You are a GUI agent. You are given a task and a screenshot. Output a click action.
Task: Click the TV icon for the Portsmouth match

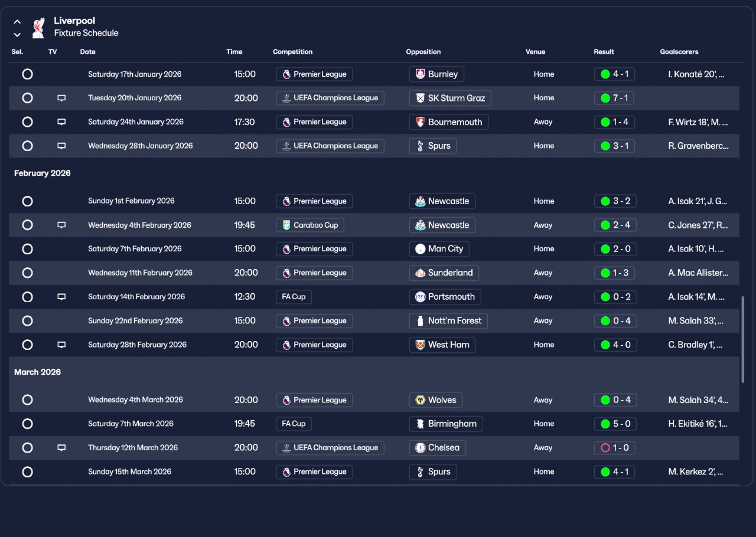(61, 297)
